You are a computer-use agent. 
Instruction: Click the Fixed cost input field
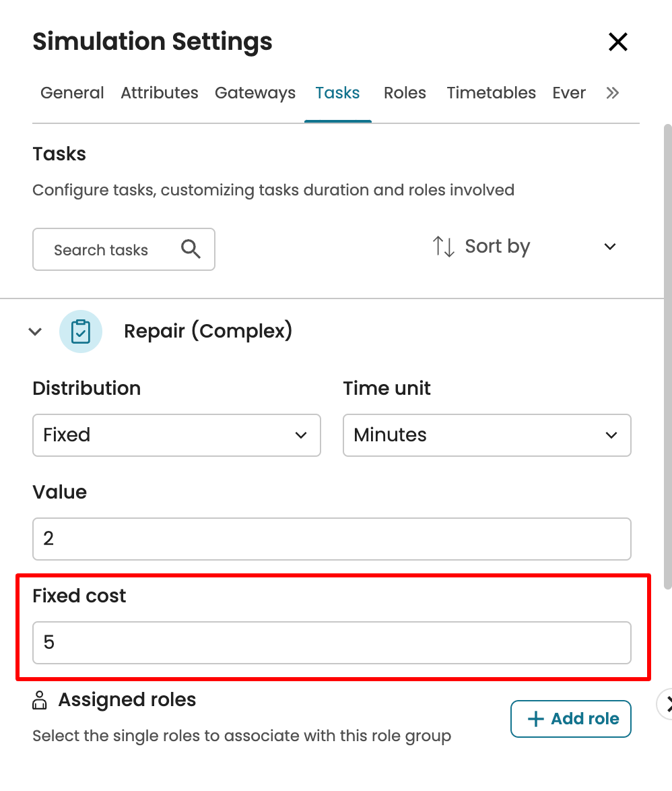[331, 643]
